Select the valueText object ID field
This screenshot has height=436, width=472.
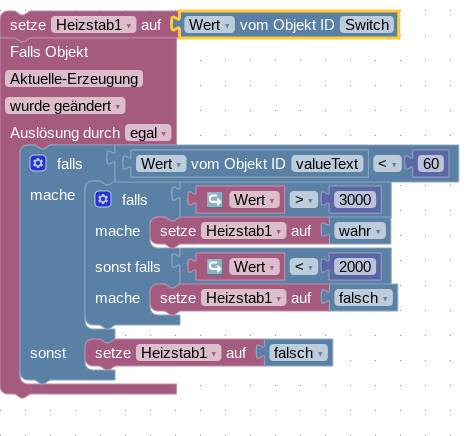[327, 164]
